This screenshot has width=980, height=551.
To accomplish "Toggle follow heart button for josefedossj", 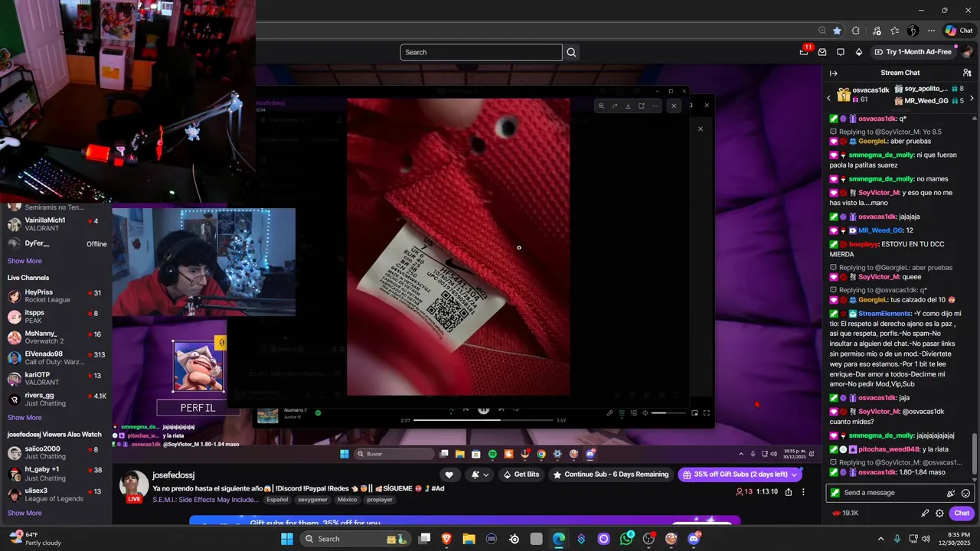I will click(x=449, y=474).
